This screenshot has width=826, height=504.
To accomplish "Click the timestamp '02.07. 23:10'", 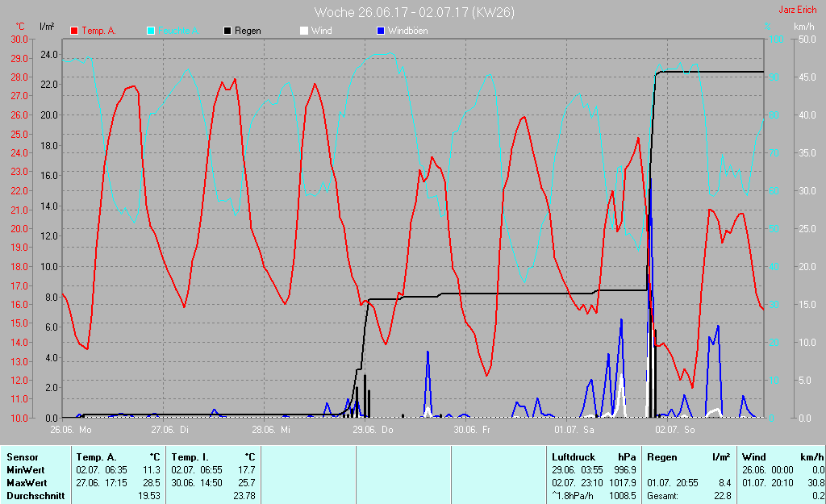I will [578, 483].
